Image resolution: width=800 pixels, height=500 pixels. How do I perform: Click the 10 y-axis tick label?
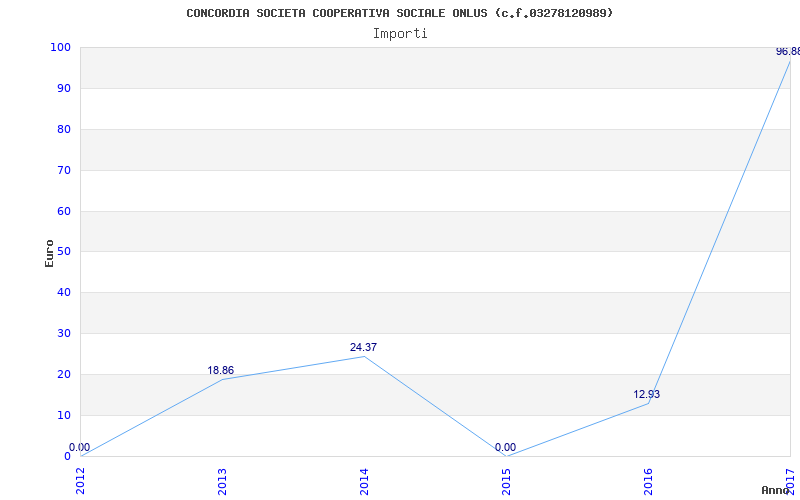click(63, 415)
